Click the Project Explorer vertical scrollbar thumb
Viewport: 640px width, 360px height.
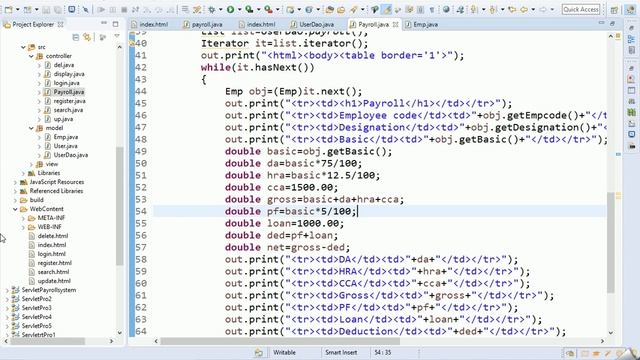pyautogui.click(x=119, y=206)
